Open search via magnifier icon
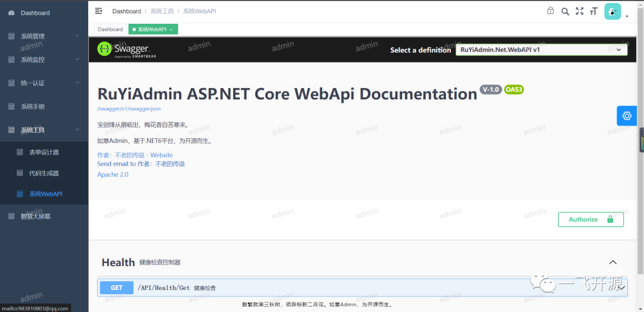Screen dimensions: 644x312 [565, 11]
